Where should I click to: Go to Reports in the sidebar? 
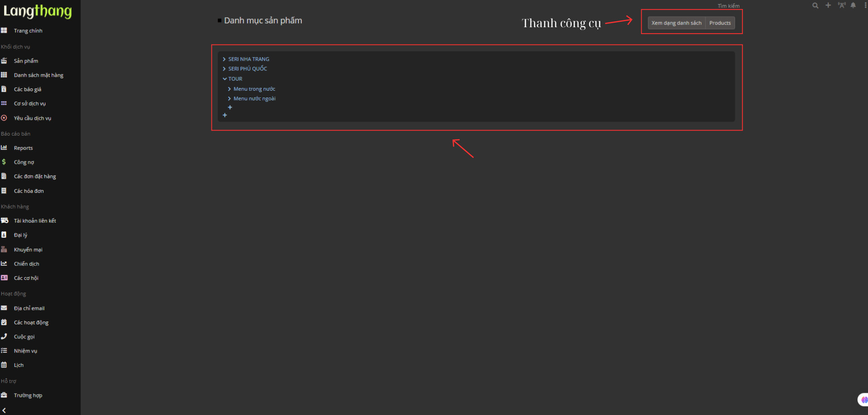click(23, 148)
